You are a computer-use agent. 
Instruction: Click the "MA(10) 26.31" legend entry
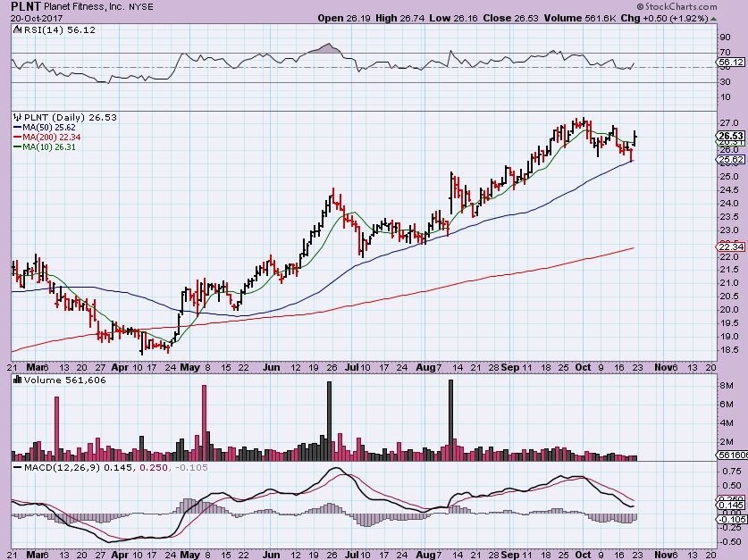49,146
